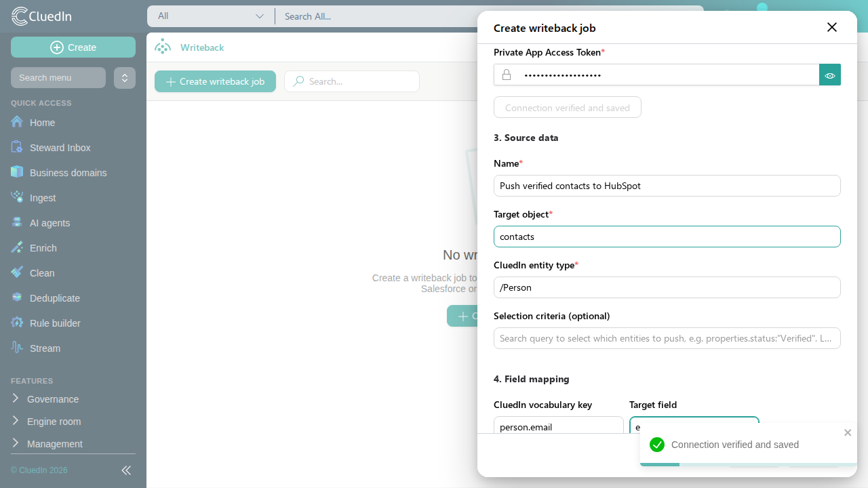Collapse sidebar with double-chevron icon
Viewport: 868px width, 488px height.
[x=126, y=470]
